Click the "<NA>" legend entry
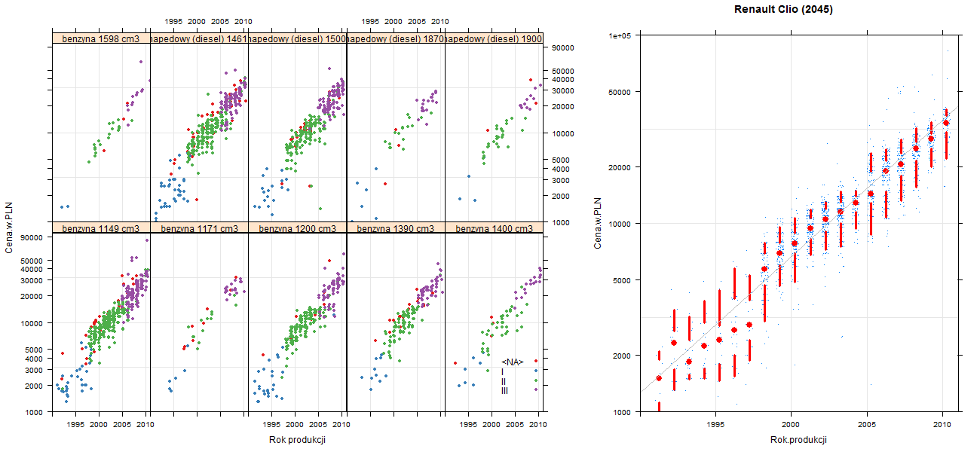The height and width of the screenshot is (452, 980). click(513, 362)
